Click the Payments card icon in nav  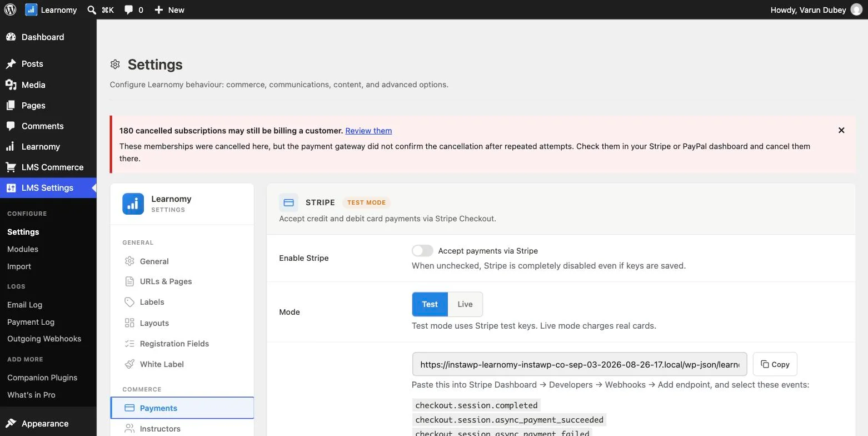[129, 408]
